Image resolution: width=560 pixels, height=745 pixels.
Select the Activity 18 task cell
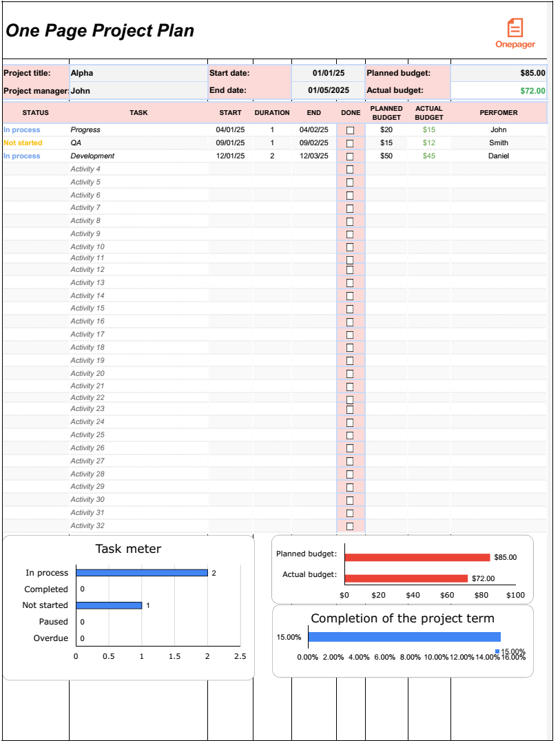coord(138,347)
